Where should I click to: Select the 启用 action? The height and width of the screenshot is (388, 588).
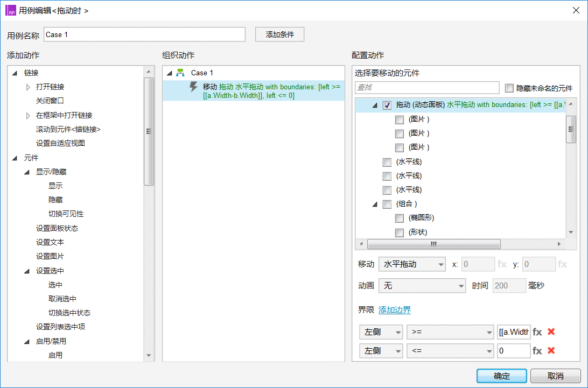55,355
